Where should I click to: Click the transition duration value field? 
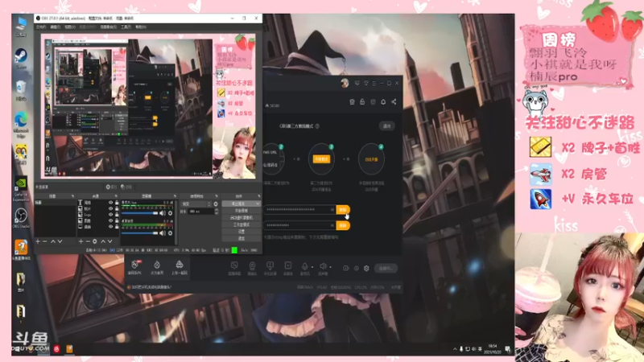point(200,211)
